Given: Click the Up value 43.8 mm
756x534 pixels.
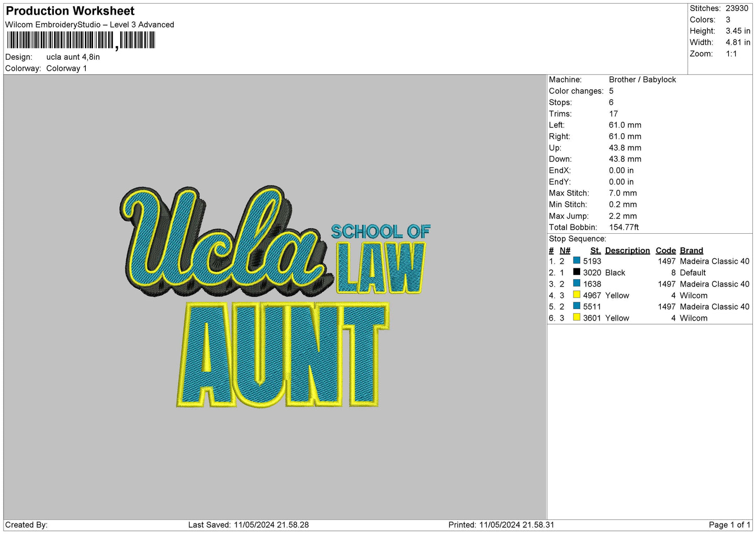Looking at the screenshot, I should (x=625, y=148).
